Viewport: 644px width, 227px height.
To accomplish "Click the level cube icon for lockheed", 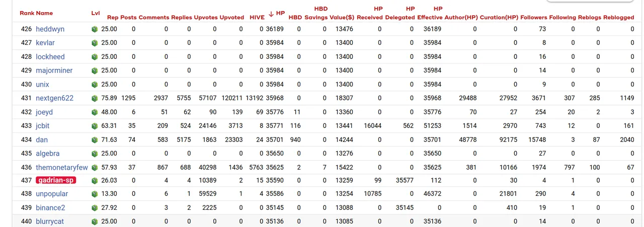I will [94, 57].
